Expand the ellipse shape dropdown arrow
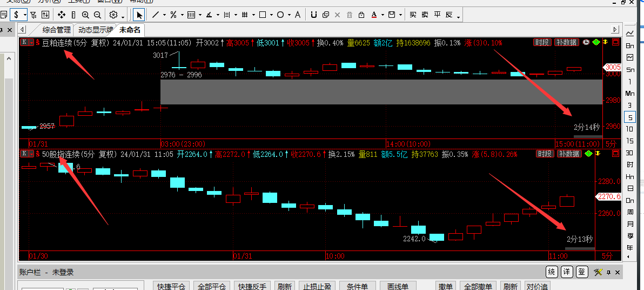The width and height of the screenshot is (644, 290). point(289,15)
